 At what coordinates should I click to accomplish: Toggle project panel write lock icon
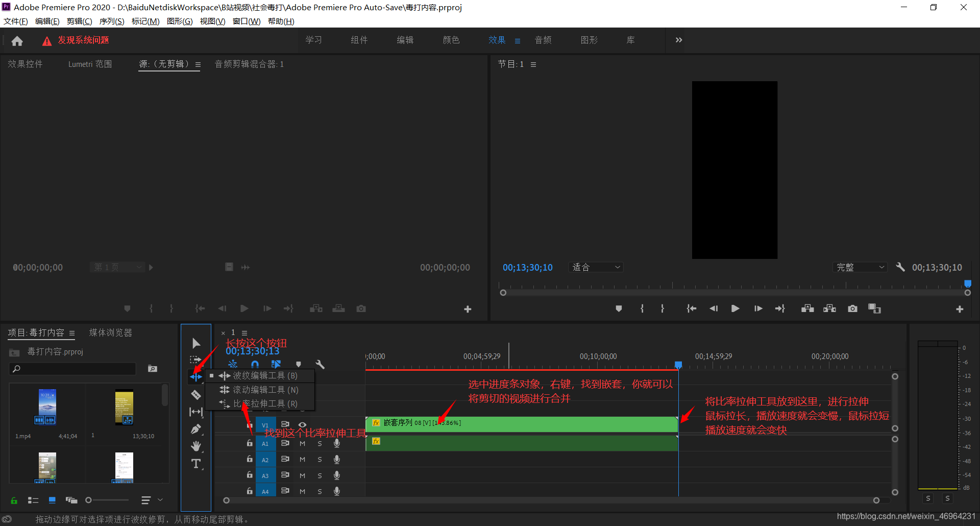tap(14, 500)
